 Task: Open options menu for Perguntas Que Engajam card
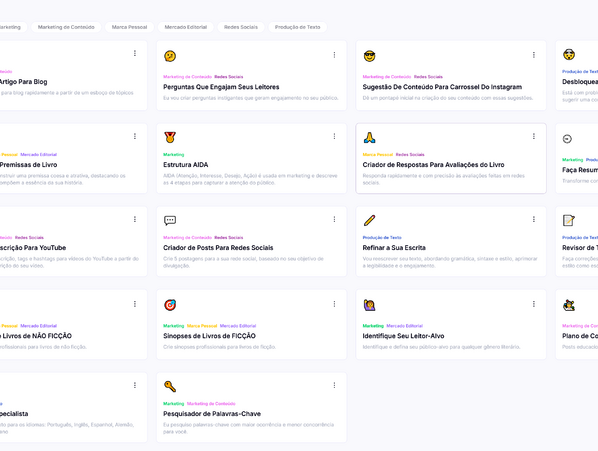(x=334, y=55)
